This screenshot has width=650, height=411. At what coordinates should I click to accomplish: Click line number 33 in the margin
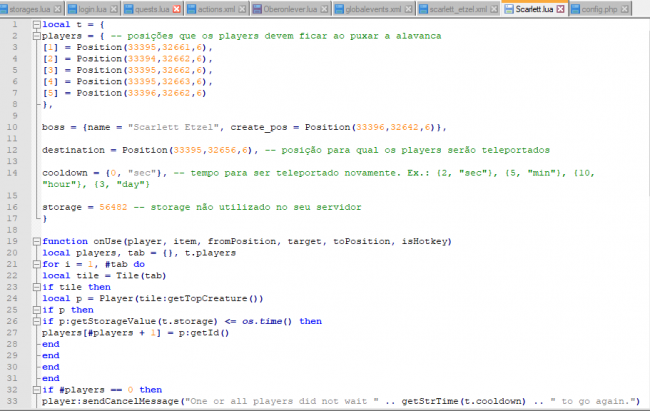click(x=12, y=401)
